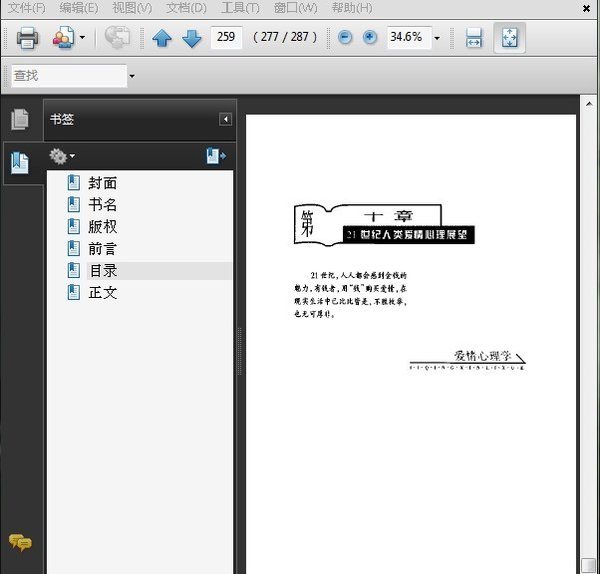Click the Print icon
600x574 pixels.
tap(27, 38)
